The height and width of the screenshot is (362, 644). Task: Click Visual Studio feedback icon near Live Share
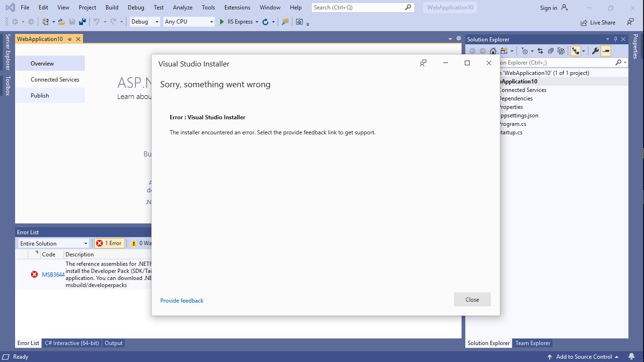[x=630, y=22]
